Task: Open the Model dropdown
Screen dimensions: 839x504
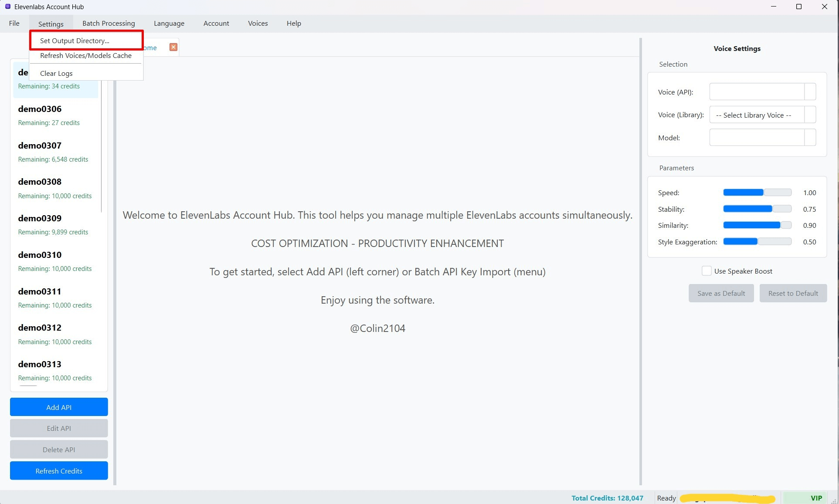Action: click(763, 138)
